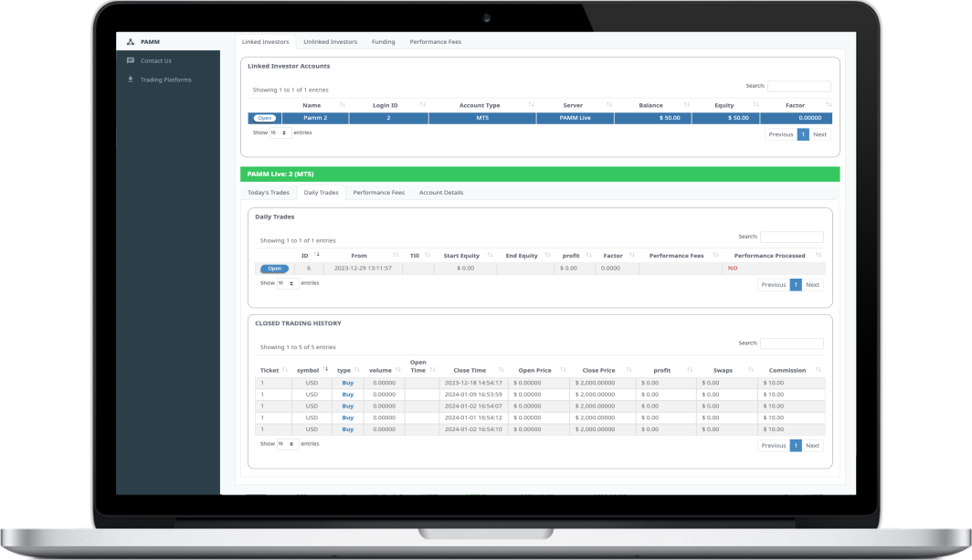Click the Trading Platforms download icon
Viewport: 972px width, 560px height.
[x=131, y=79]
